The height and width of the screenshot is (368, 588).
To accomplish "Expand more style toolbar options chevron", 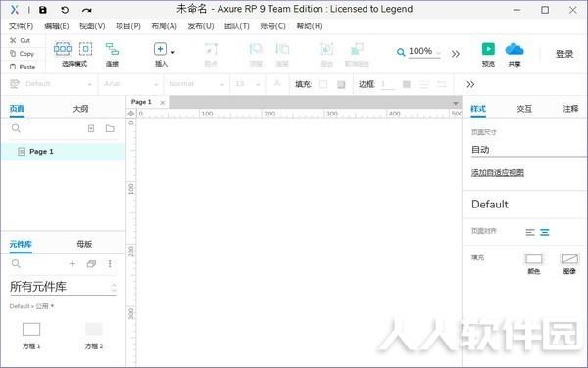I will click(x=470, y=84).
